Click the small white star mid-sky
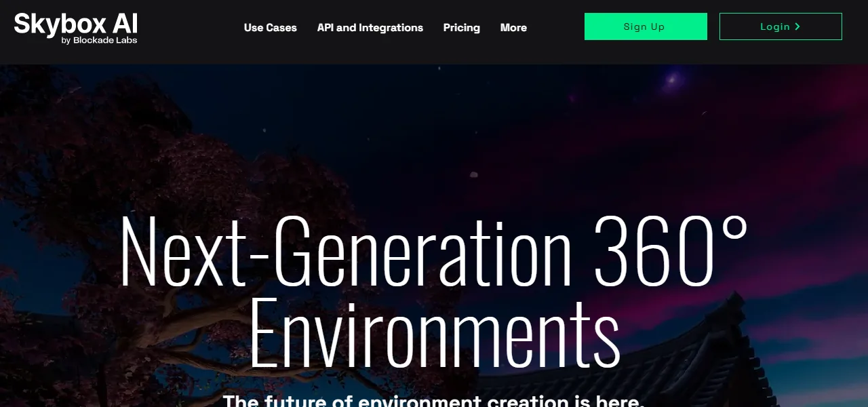The width and height of the screenshot is (868, 407). pyautogui.click(x=473, y=174)
